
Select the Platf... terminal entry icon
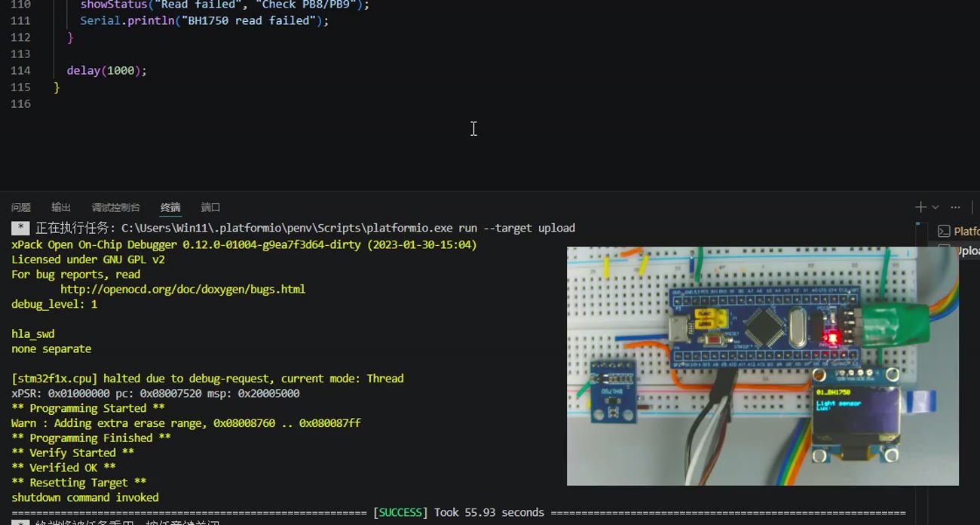[944, 232]
